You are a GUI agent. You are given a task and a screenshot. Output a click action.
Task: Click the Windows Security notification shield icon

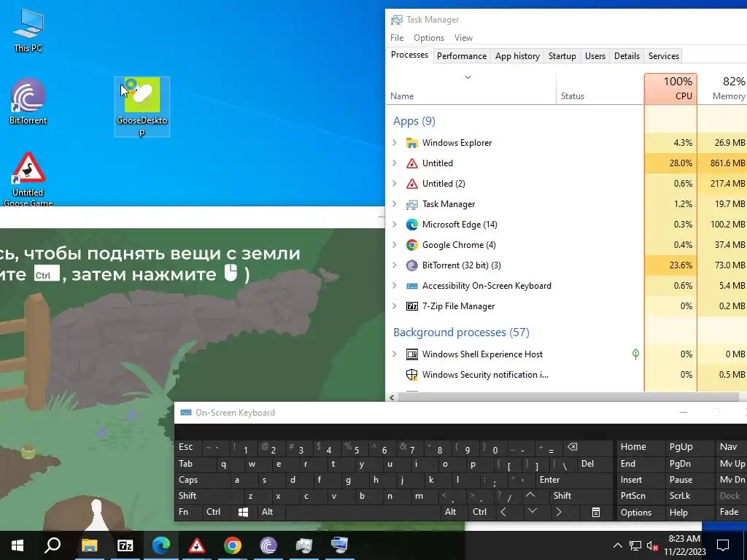[x=411, y=375]
